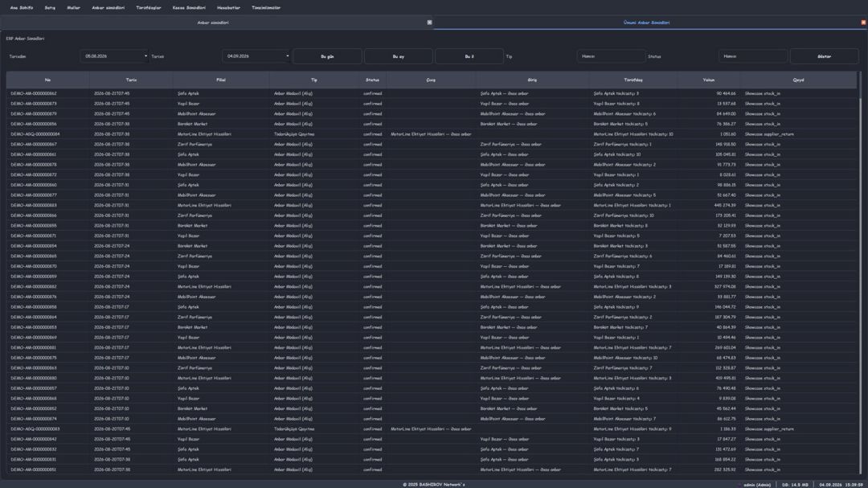The height and width of the screenshot is (488, 868).
Task: Sort by the Yekun column header
Action: coord(709,80)
